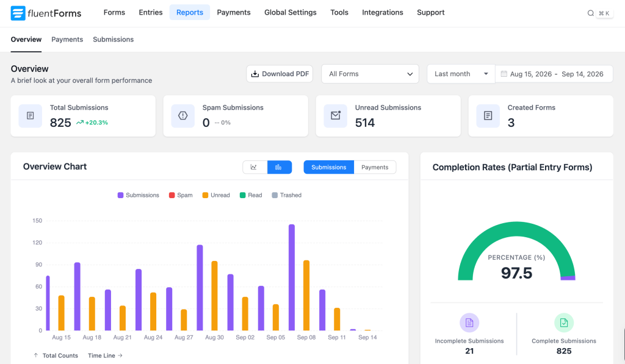Select Payments chart data toggle

point(375,167)
